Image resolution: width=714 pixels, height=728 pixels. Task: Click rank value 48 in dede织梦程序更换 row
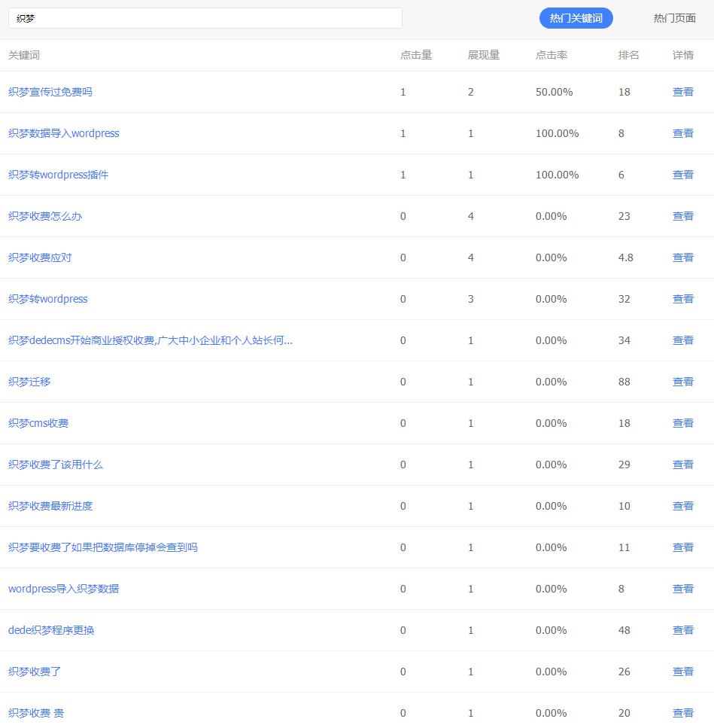click(624, 630)
